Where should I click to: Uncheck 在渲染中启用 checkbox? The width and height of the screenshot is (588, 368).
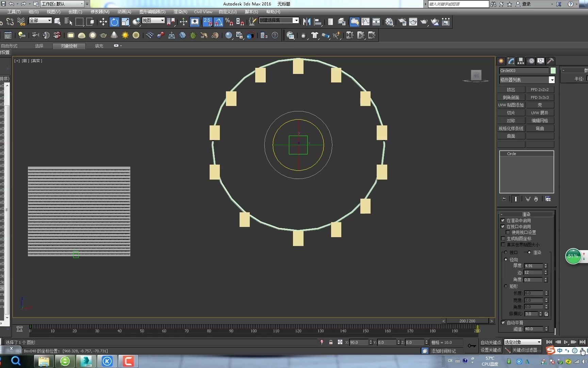point(503,220)
